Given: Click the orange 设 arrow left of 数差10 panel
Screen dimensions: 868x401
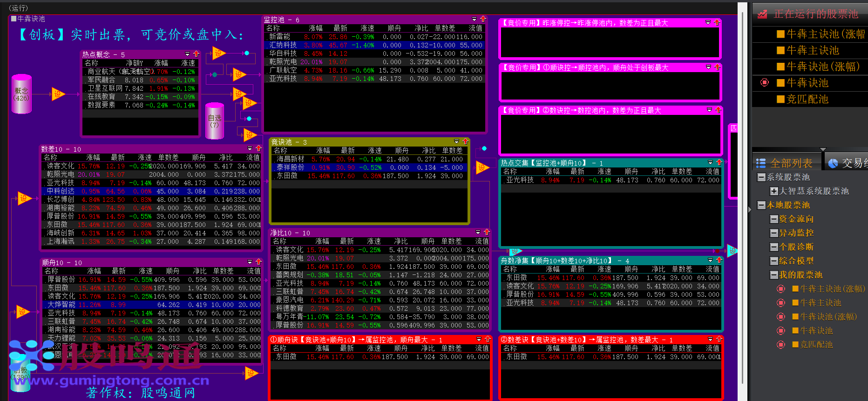Looking at the screenshot, I should (x=24, y=199).
